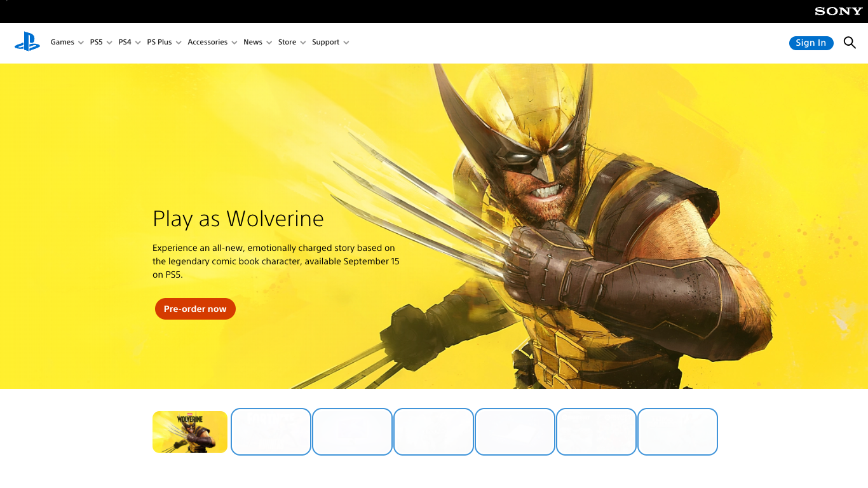The width and height of the screenshot is (868, 488).
Task: Expand the PS5 dropdown menu
Action: point(101,42)
